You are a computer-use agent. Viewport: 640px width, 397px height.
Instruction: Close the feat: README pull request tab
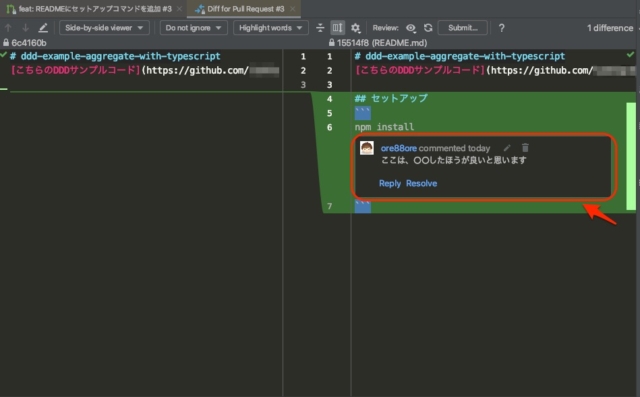[179, 9]
